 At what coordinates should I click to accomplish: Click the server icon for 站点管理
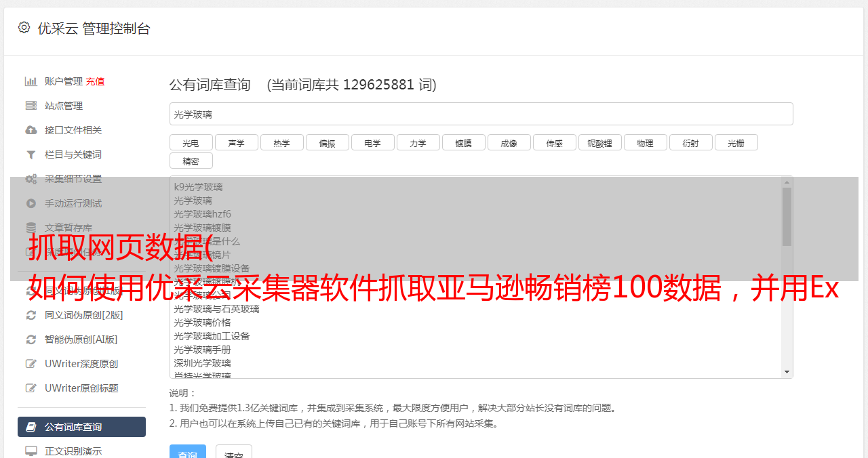31,106
